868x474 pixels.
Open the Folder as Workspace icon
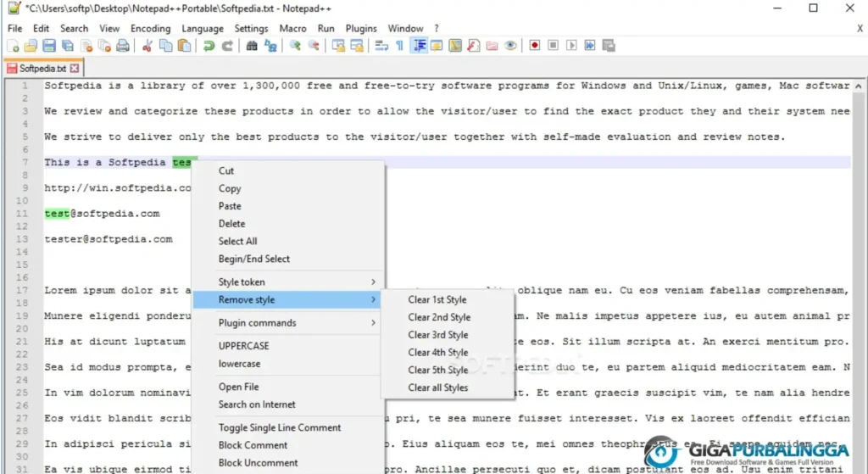tap(492, 46)
